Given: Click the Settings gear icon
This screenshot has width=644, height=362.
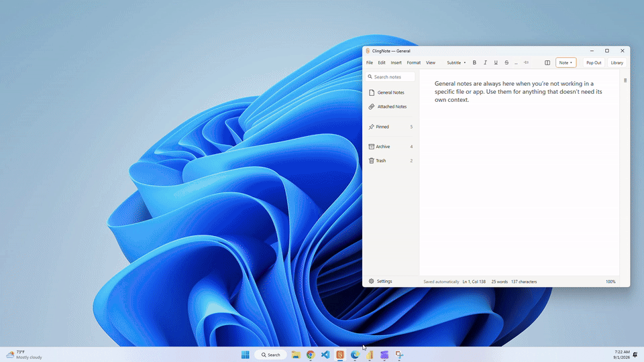Looking at the screenshot, I should point(371,281).
